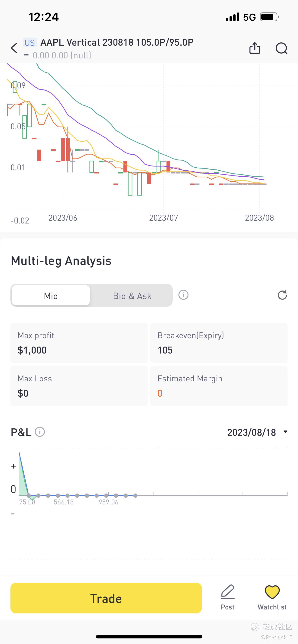Tap the Breakeven(Expiry) card
Viewport: 298px width, 644px height.
pyautogui.click(x=219, y=343)
